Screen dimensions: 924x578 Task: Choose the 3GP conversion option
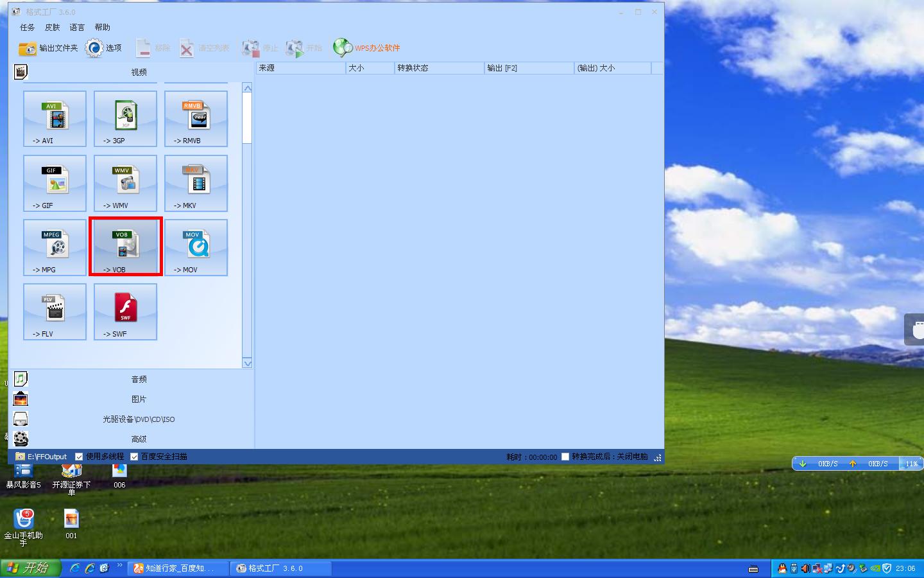coord(125,119)
